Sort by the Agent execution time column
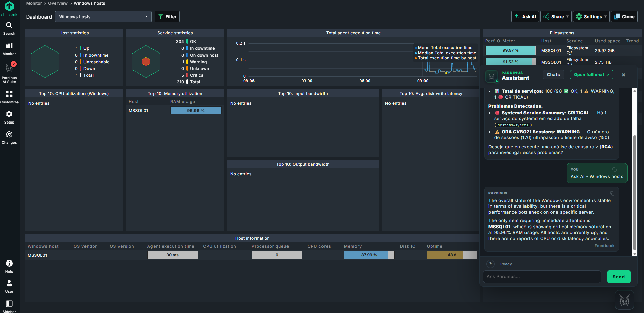 tap(171, 246)
